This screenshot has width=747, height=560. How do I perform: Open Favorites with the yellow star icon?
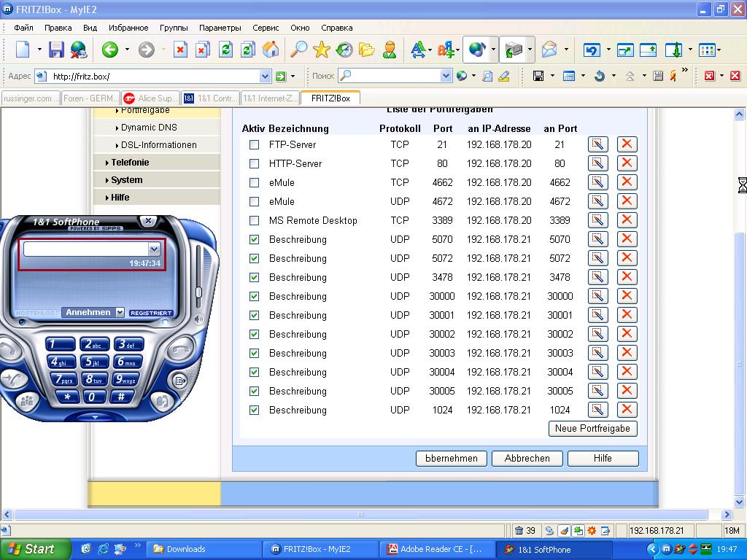[x=322, y=49]
